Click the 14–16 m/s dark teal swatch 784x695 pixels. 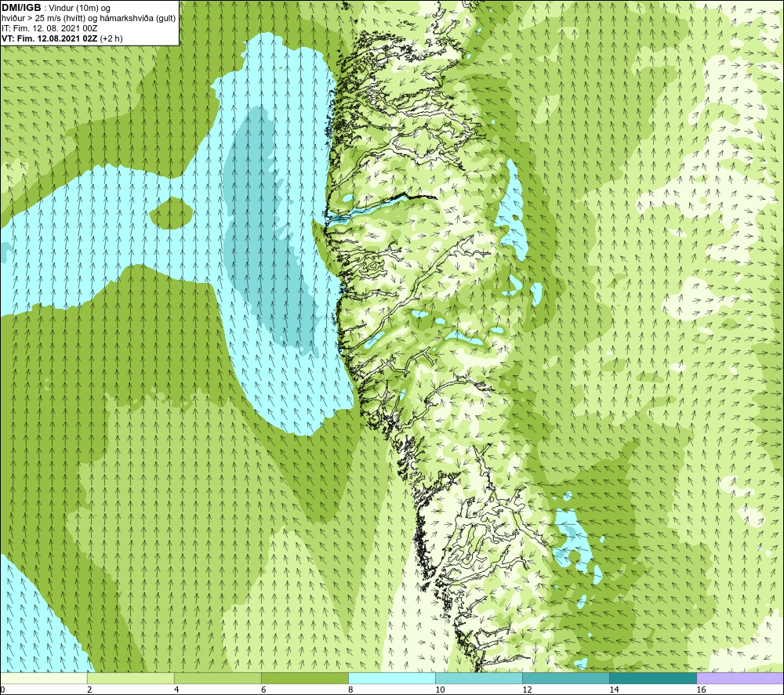tap(652, 678)
